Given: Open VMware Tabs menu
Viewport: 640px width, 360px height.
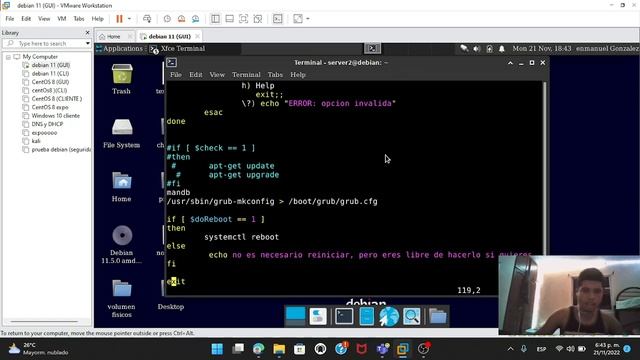Looking at the screenshot, I should point(79,19).
